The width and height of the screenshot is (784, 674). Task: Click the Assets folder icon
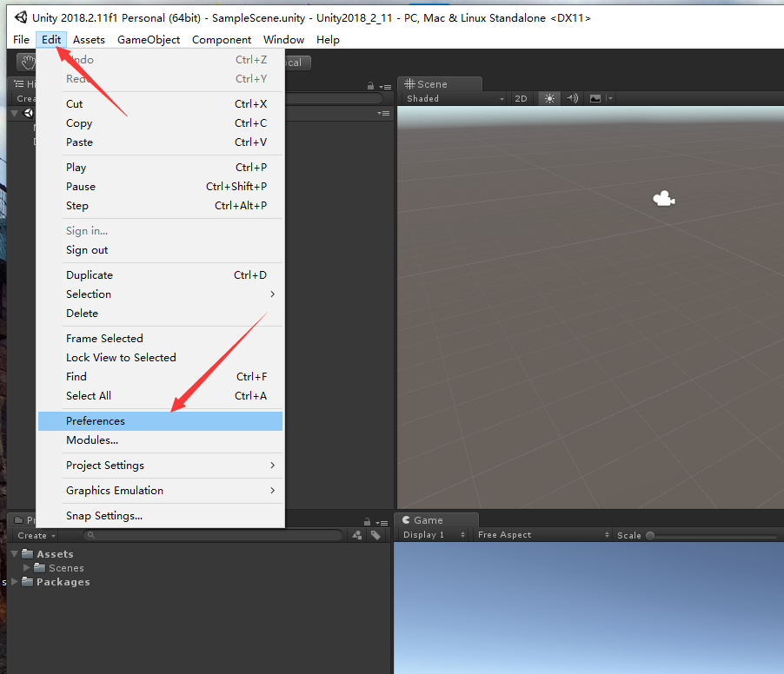[x=28, y=553]
